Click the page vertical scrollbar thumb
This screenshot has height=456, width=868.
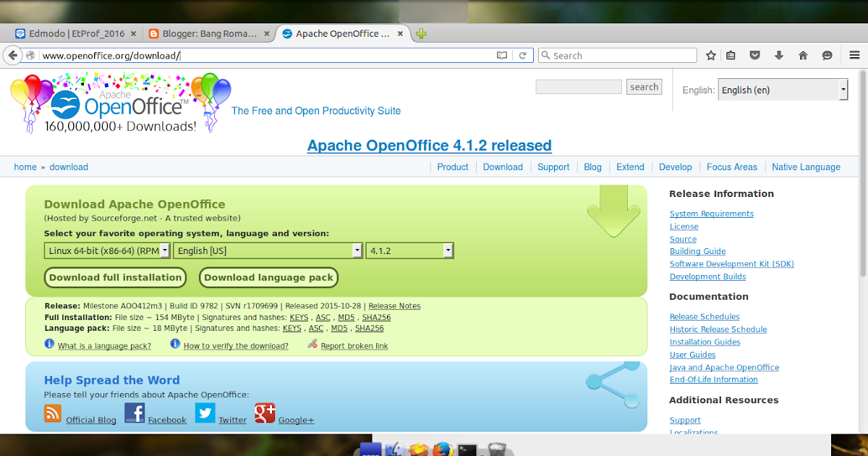[x=862, y=172]
